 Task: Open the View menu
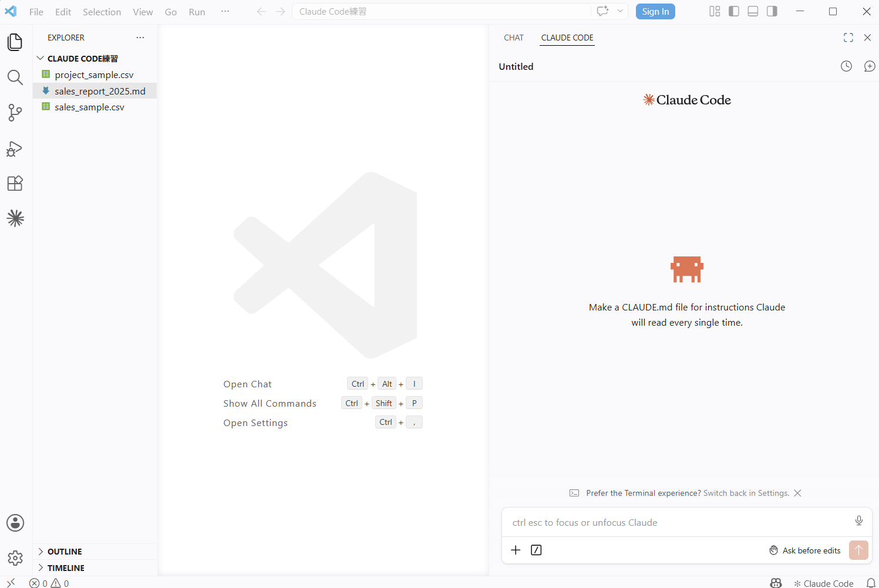tap(143, 12)
